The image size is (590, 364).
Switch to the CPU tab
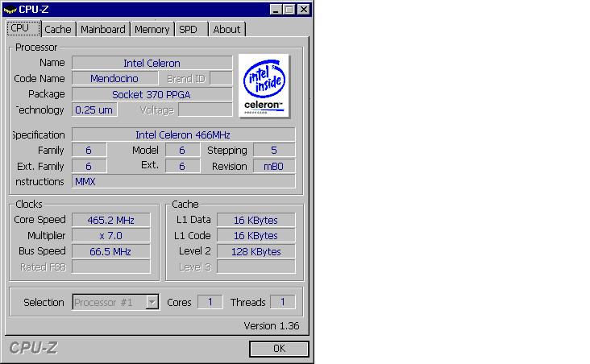click(x=23, y=28)
